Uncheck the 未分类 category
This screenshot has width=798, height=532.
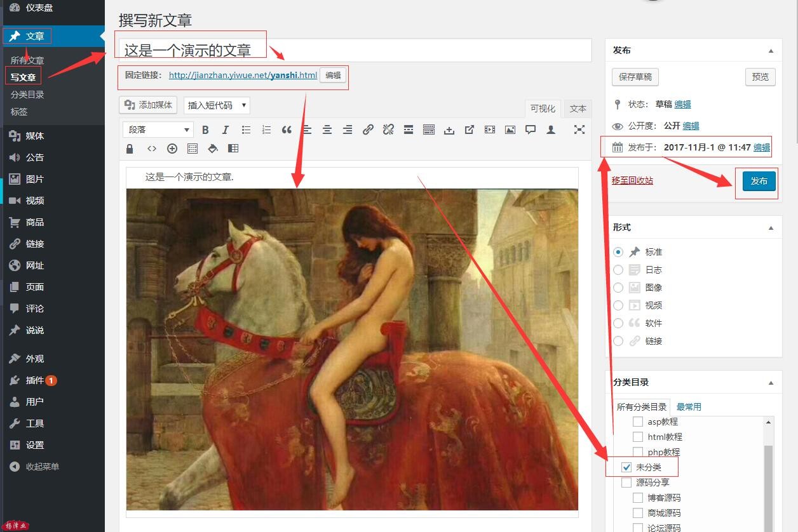[x=626, y=467]
